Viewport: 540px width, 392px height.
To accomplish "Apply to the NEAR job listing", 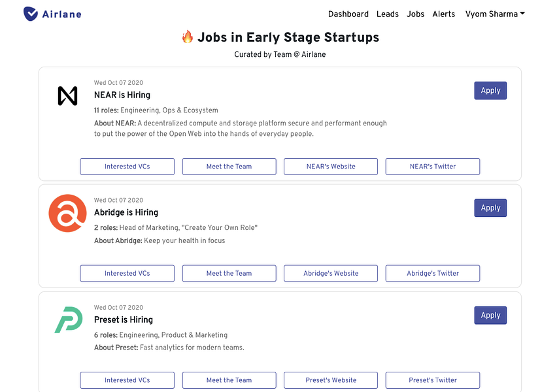I will [490, 91].
